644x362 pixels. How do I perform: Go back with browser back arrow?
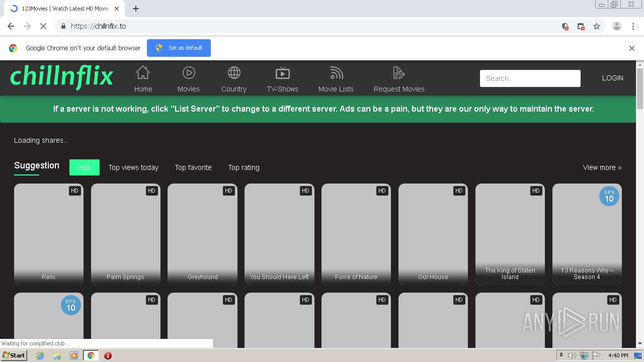coord(11,26)
